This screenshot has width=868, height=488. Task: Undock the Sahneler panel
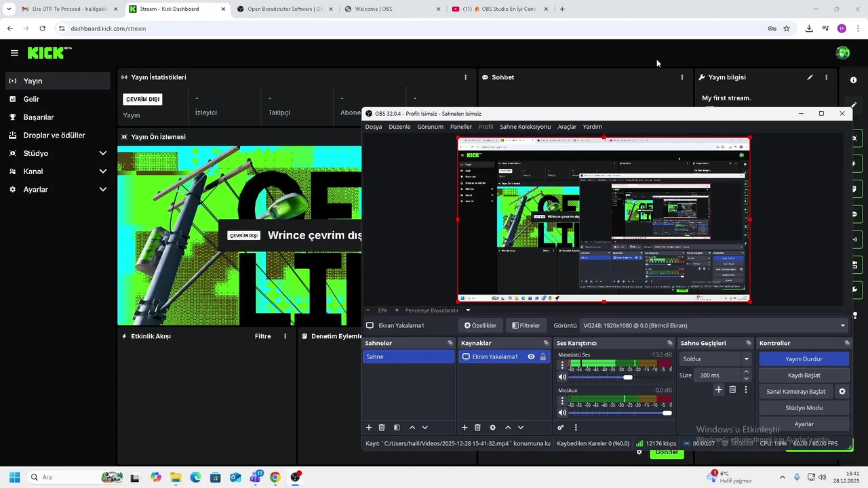coord(450,343)
